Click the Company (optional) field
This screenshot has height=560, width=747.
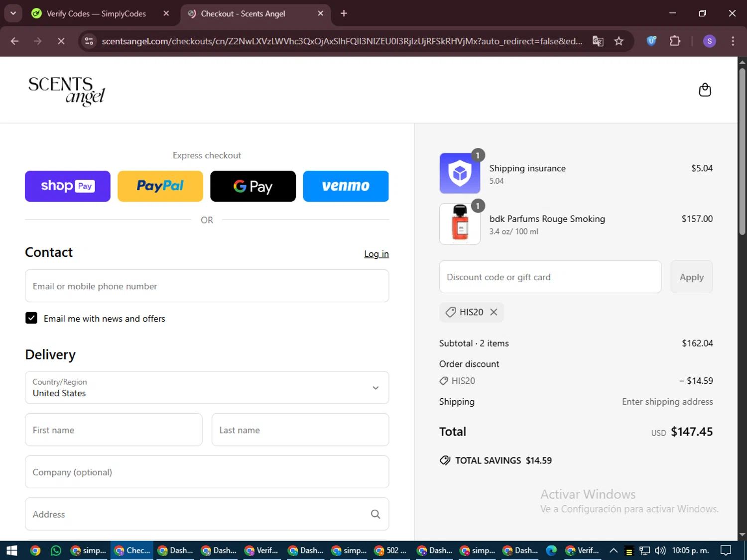(207, 472)
